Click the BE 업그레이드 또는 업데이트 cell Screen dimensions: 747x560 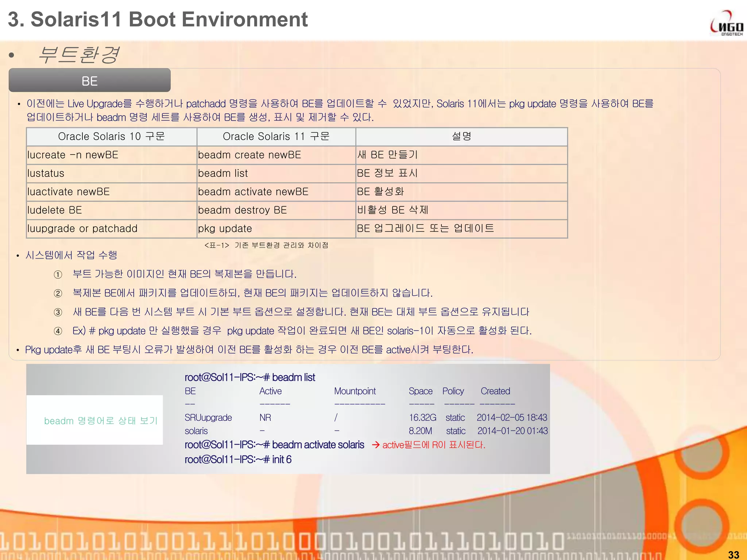(x=461, y=229)
